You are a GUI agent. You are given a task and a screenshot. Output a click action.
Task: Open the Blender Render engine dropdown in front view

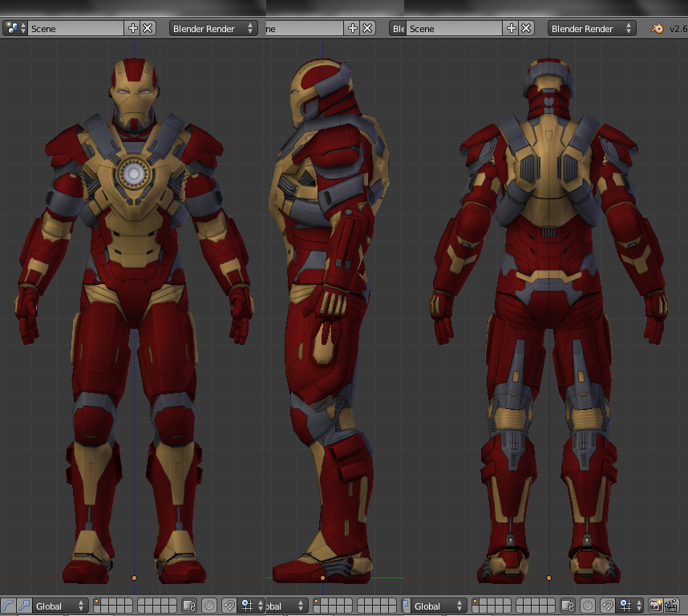point(213,29)
